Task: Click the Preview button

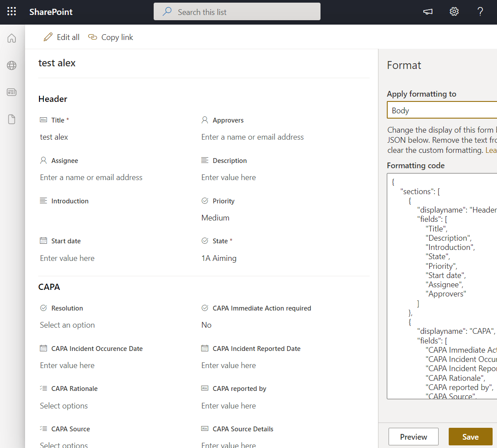Action: coord(413,437)
